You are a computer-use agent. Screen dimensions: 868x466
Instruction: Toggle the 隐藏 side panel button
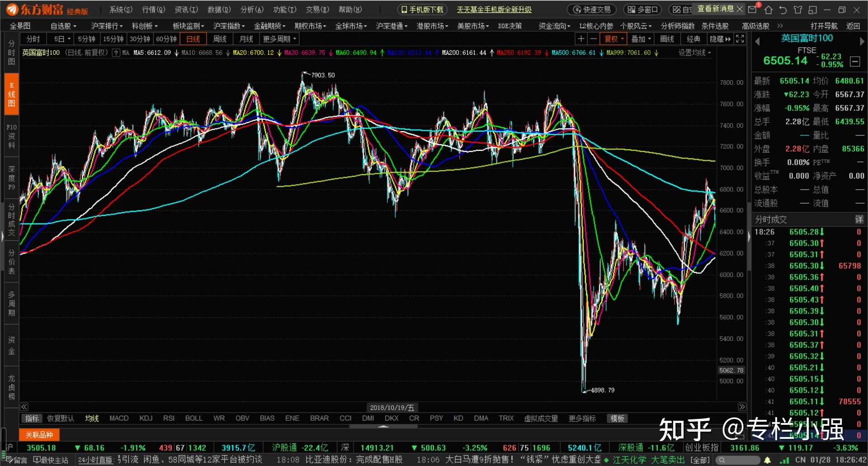pos(720,39)
